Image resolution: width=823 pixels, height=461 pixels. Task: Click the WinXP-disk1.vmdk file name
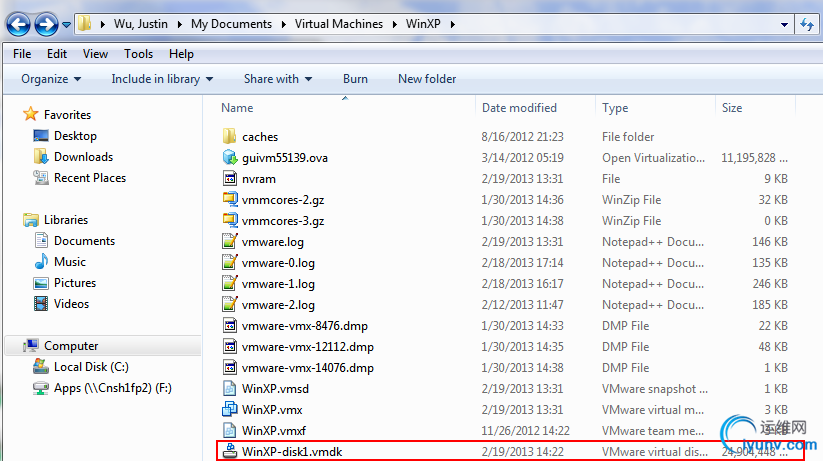pos(292,452)
